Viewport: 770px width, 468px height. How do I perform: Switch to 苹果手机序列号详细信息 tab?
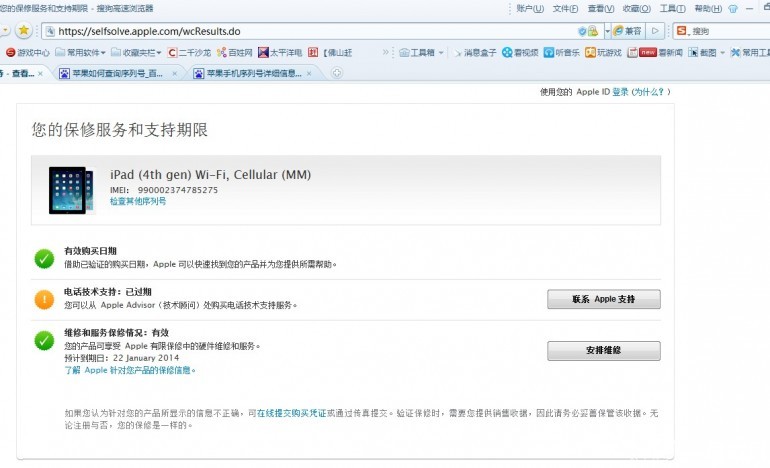[253, 73]
